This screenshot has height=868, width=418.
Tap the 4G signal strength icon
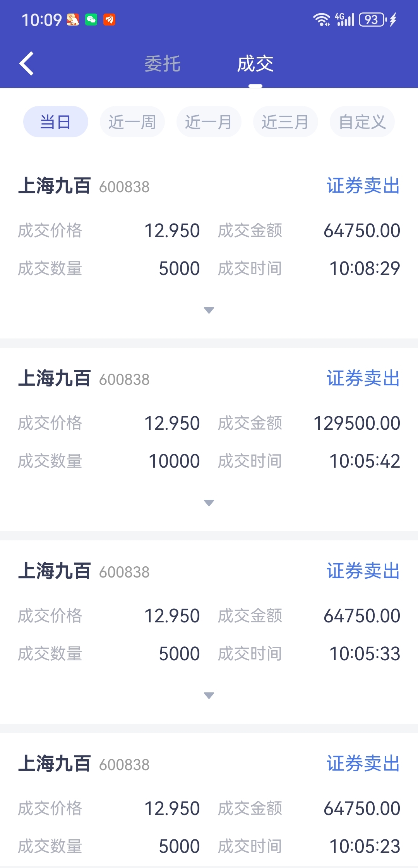click(x=345, y=19)
